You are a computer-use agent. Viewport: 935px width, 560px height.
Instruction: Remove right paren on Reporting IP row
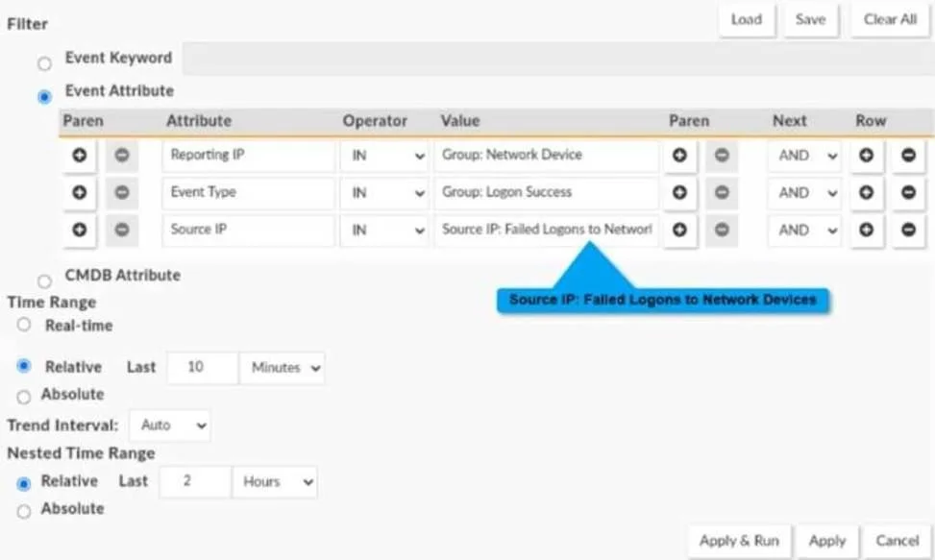point(722,156)
